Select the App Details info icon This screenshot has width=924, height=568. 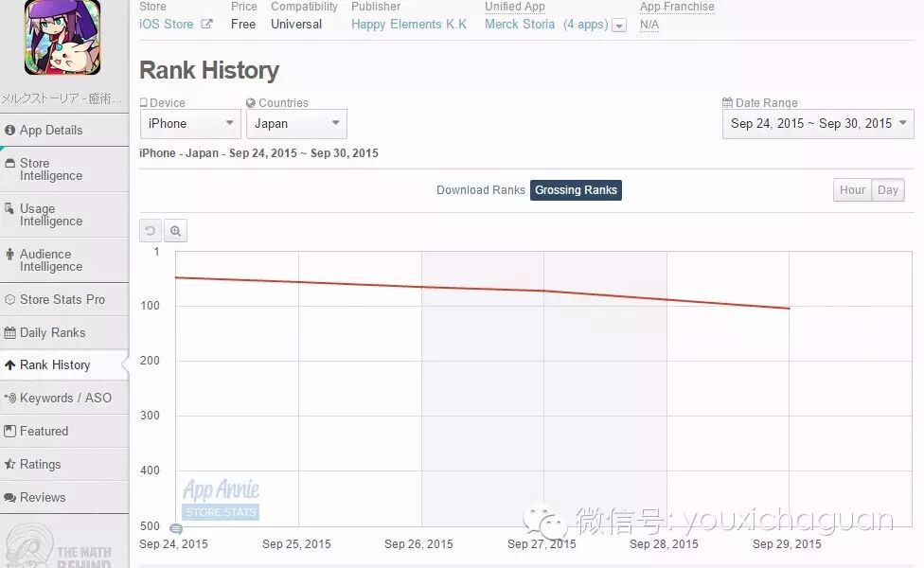[x=9, y=130]
